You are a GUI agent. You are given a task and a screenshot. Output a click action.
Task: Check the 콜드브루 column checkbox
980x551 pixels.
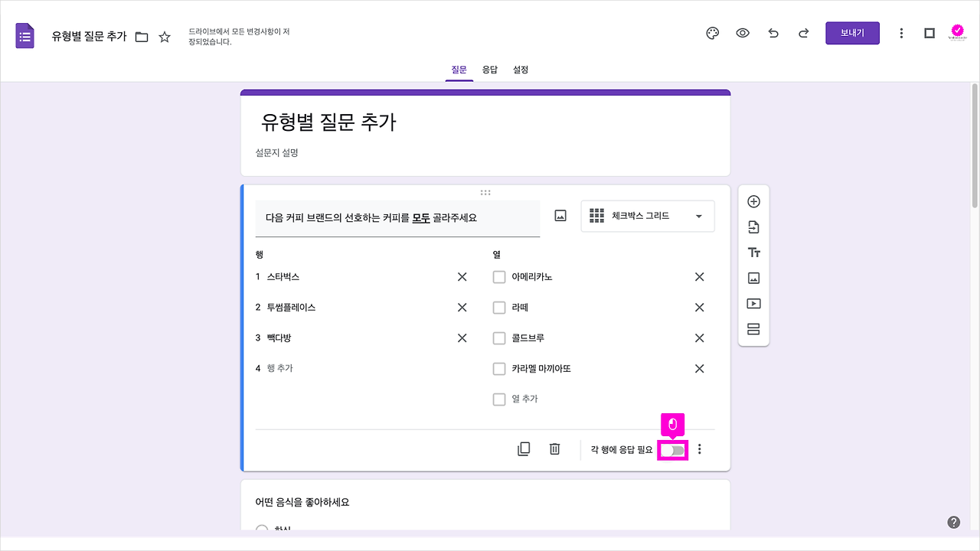tap(498, 337)
